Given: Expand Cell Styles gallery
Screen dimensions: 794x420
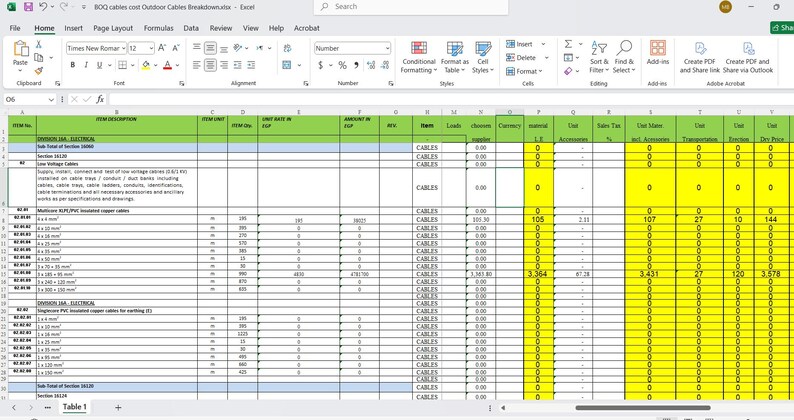Looking at the screenshot, I should pos(483,58).
